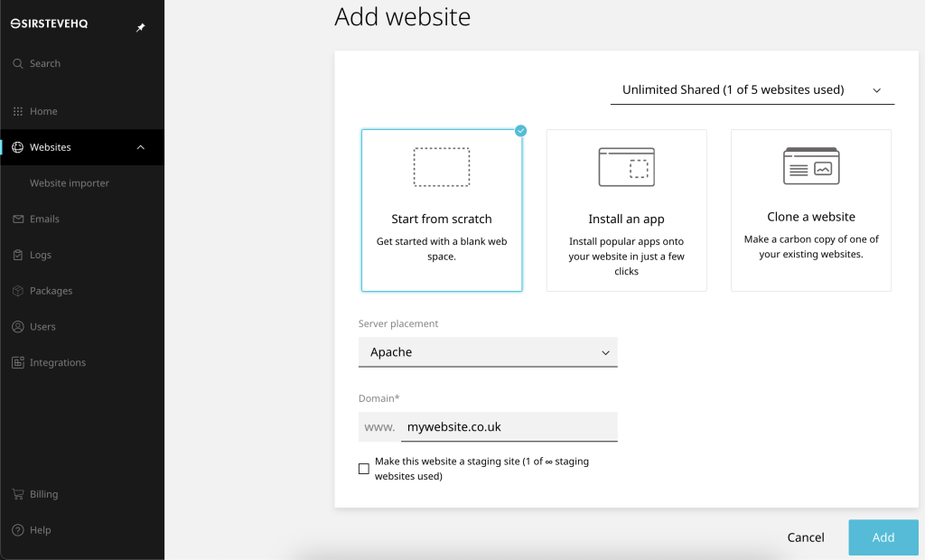Click the "Add website" heading
Image resolution: width=925 pixels, height=560 pixels.
tap(403, 16)
